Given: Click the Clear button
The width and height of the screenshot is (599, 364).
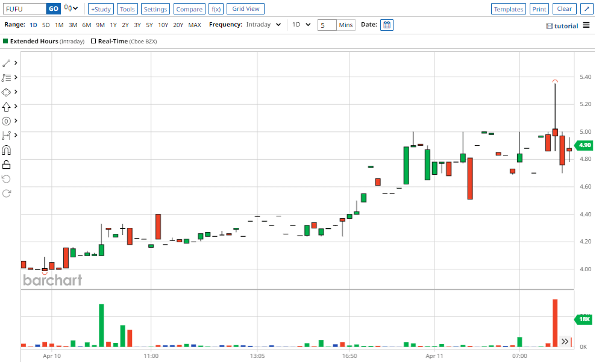Looking at the screenshot, I should coord(564,9).
